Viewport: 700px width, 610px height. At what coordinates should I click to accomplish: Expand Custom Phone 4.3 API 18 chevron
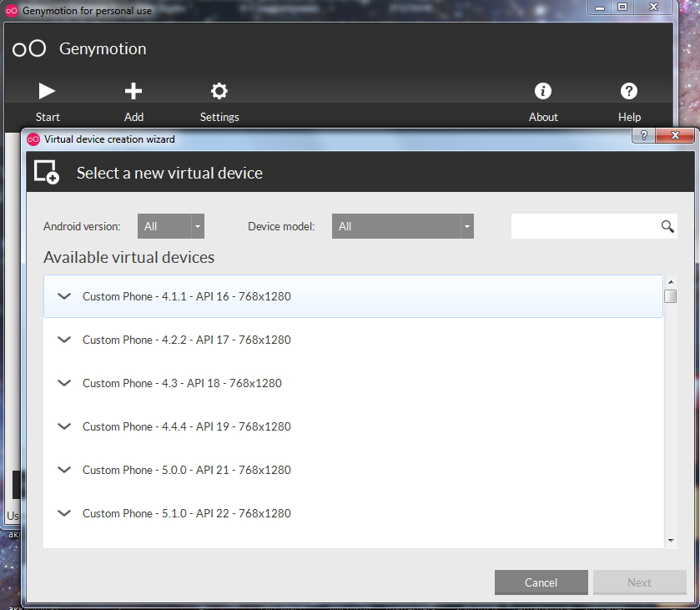[x=64, y=383]
